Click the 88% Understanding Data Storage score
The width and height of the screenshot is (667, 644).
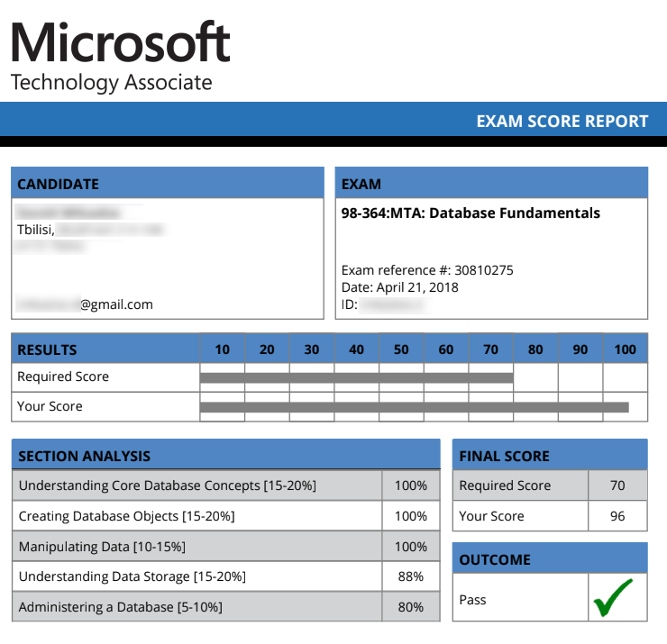click(x=410, y=576)
